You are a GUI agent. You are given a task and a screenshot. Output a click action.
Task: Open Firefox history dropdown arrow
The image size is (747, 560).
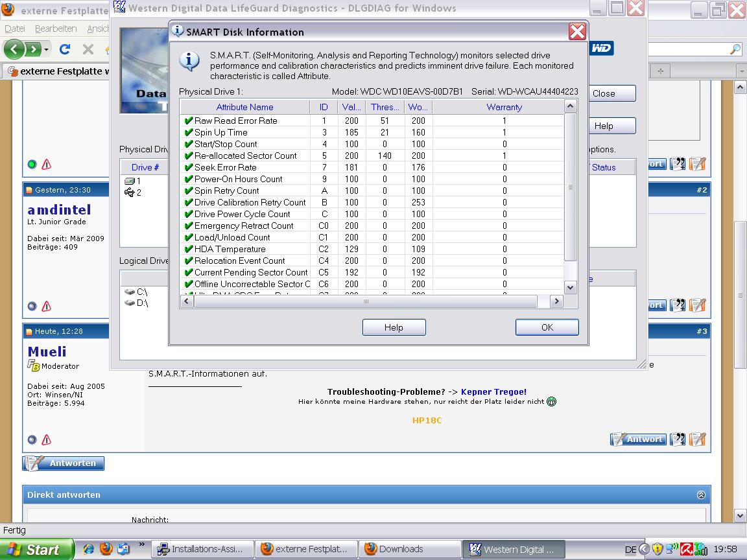point(46,49)
